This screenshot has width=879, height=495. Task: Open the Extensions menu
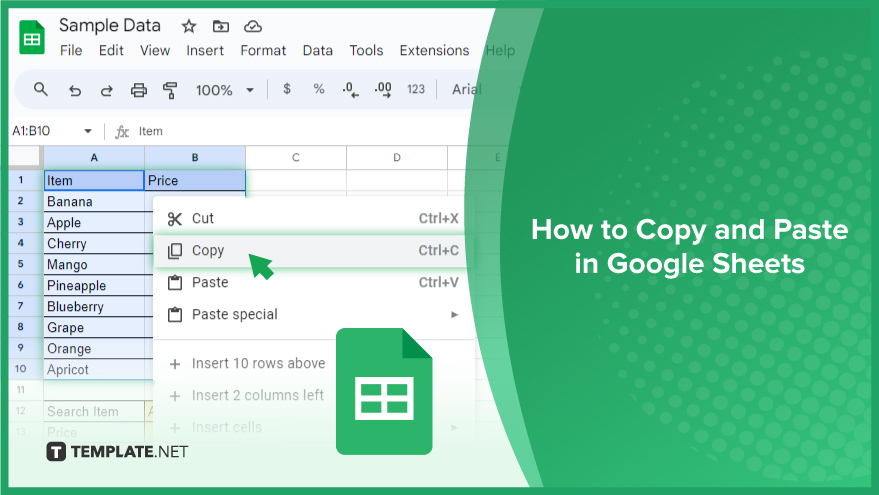coord(434,50)
